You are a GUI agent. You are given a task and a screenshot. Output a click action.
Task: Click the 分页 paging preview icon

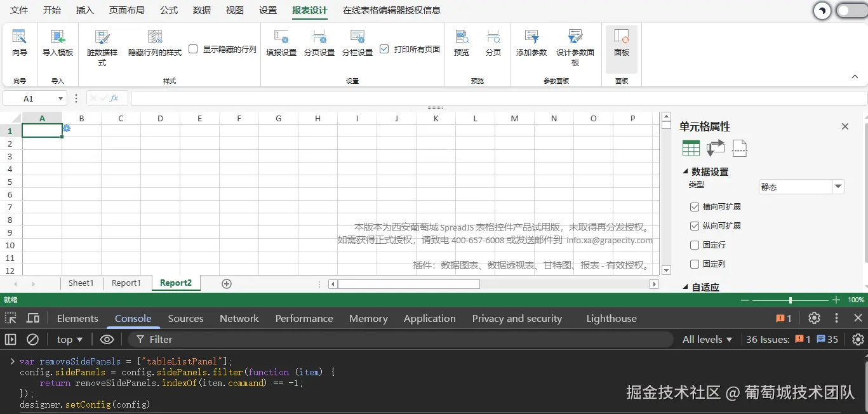[493, 37]
